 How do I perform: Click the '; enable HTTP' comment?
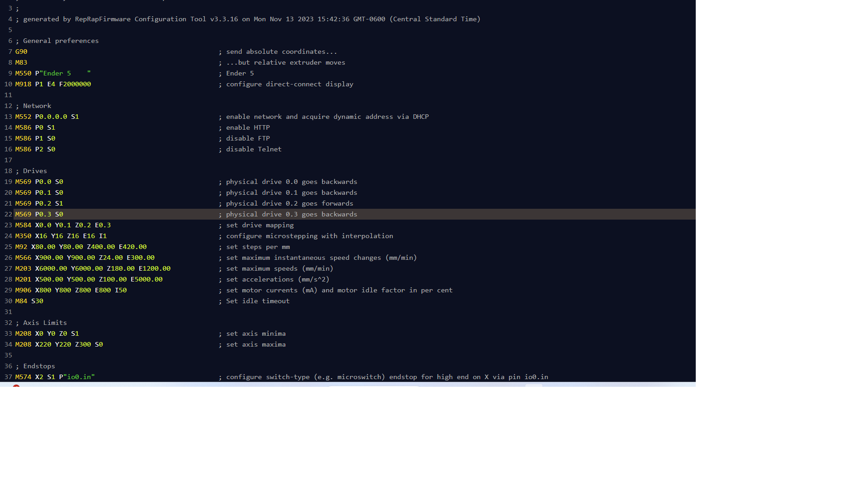coord(244,127)
